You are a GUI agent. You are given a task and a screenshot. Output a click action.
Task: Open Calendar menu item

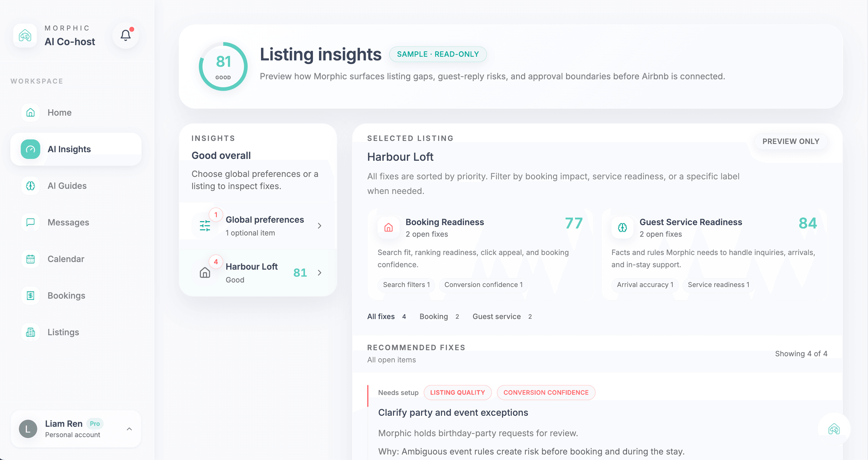(76, 259)
